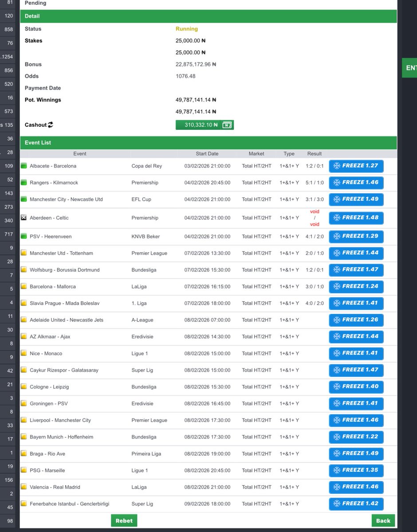
Task: Click the Start Date column header
Action: click(207, 154)
